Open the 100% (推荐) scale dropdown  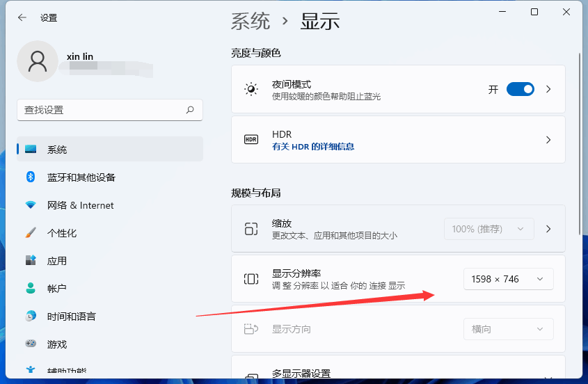[488, 229]
